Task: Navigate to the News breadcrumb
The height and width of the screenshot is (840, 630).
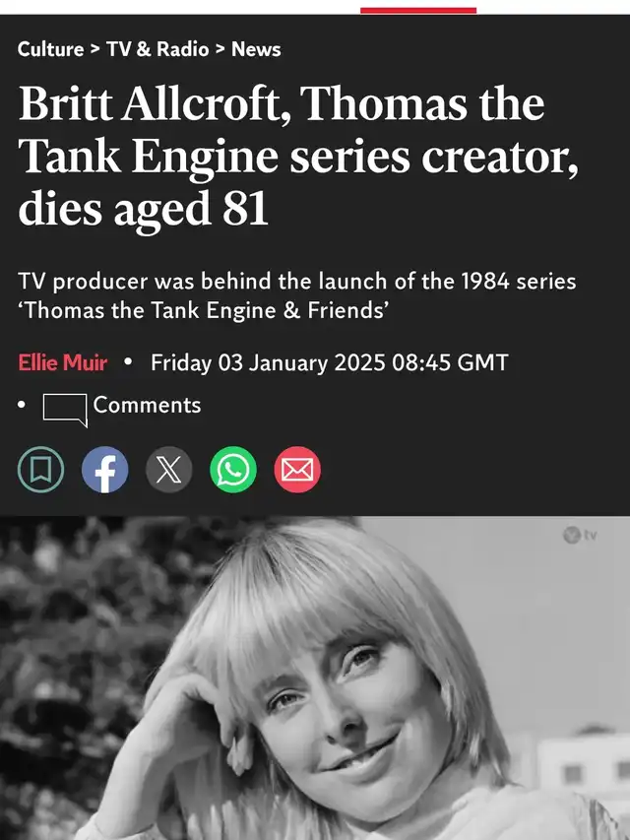Action: click(256, 48)
